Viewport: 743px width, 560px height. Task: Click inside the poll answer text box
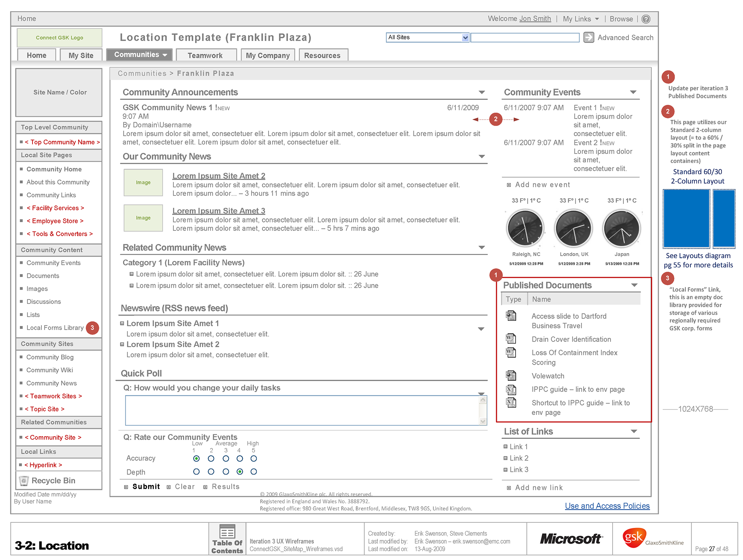click(x=302, y=410)
